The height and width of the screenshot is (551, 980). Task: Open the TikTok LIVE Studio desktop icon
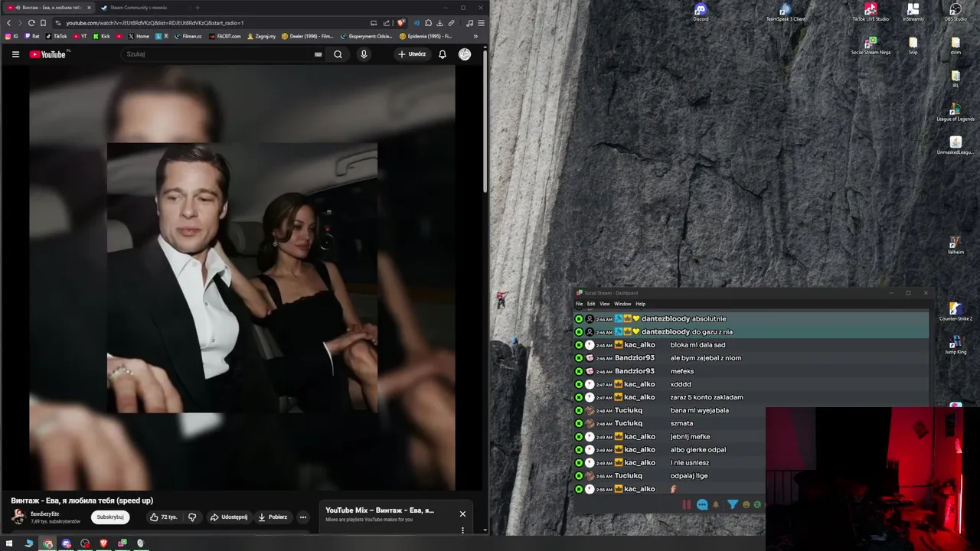pyautogui.click(x=871, y=12)
